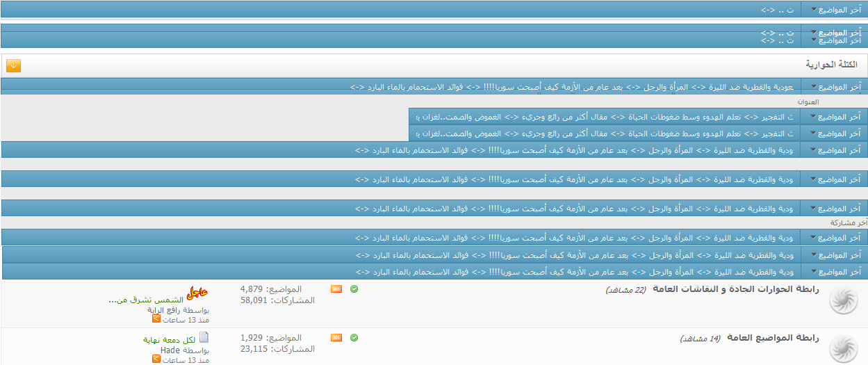Image resolution: width=868 pixels, height=365 pixels.
Task: Open forum رابطة المواضيع العامة
Action: (x=773, y=338)
